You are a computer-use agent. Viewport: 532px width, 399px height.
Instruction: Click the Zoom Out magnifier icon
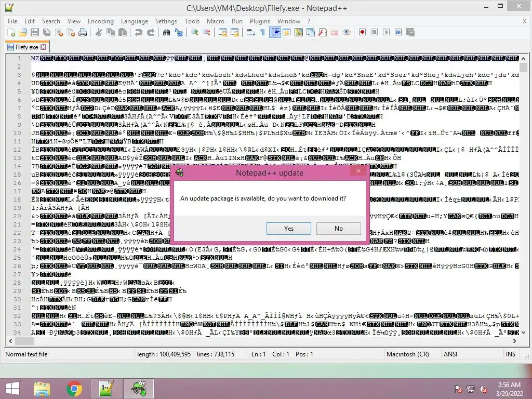click(x=206, y=32)
